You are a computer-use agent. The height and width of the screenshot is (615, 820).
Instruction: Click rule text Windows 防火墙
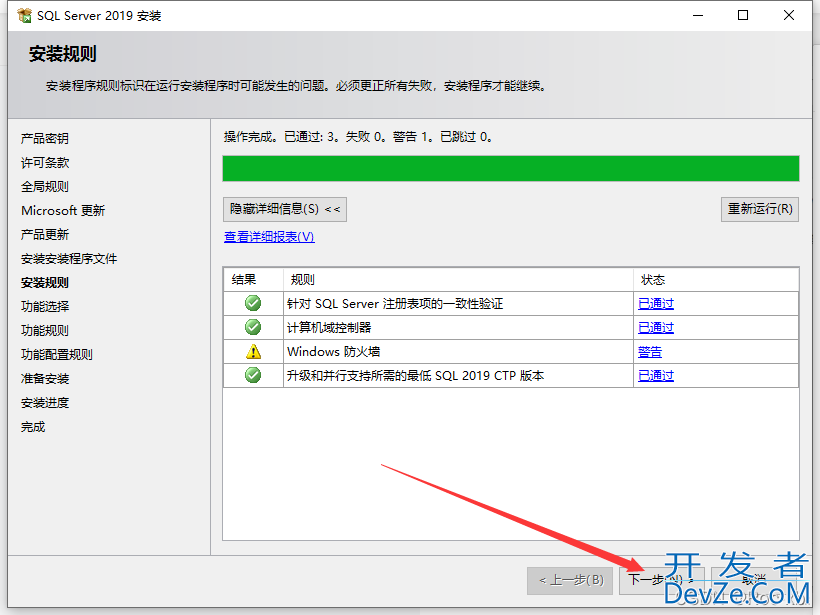[334, 352]
